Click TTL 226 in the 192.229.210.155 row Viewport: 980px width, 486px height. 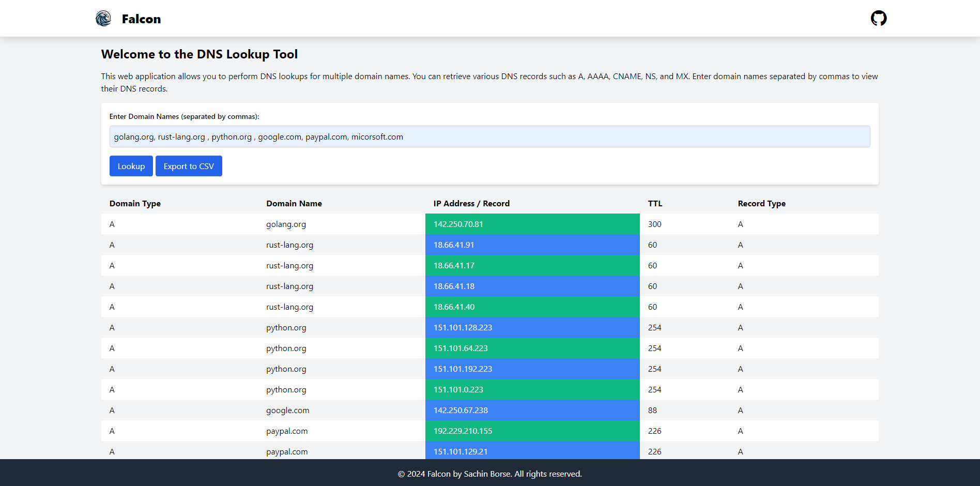click(x=654, y=431)
